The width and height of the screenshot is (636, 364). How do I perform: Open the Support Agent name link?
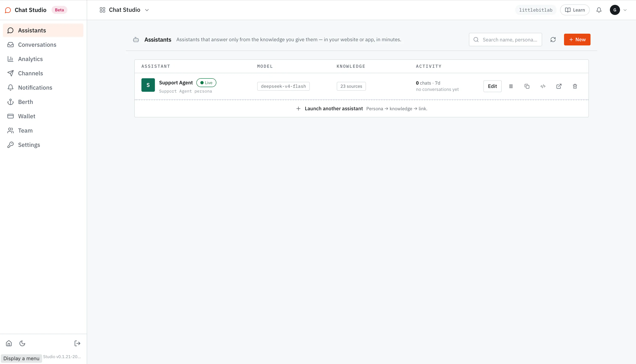(176, 83)
